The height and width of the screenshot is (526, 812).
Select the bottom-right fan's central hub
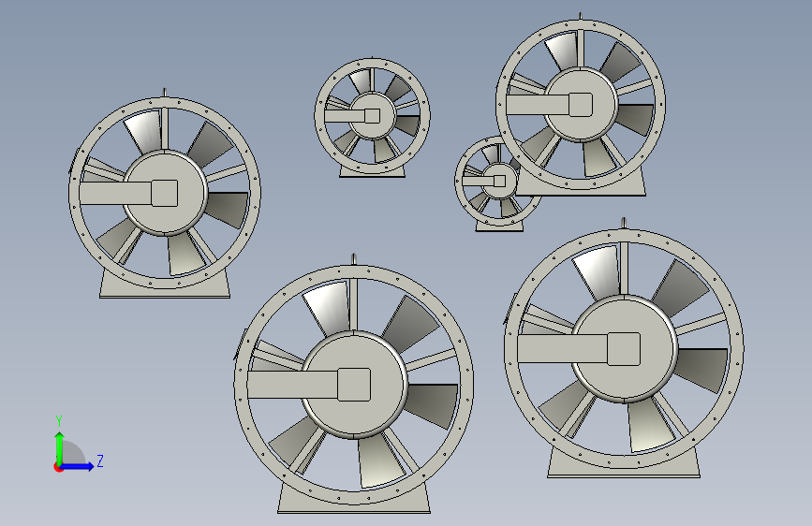click(x=624, y=349)
